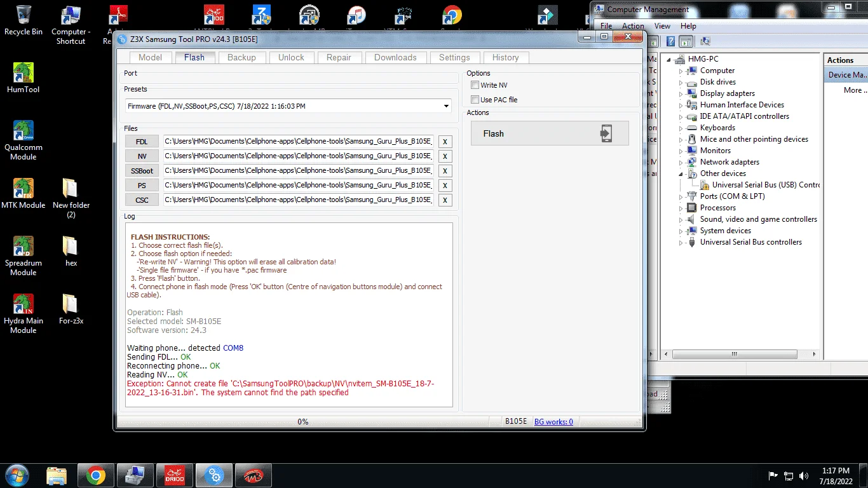Switch to the Repair tab
868x488 pixels.
click(339, 57)
